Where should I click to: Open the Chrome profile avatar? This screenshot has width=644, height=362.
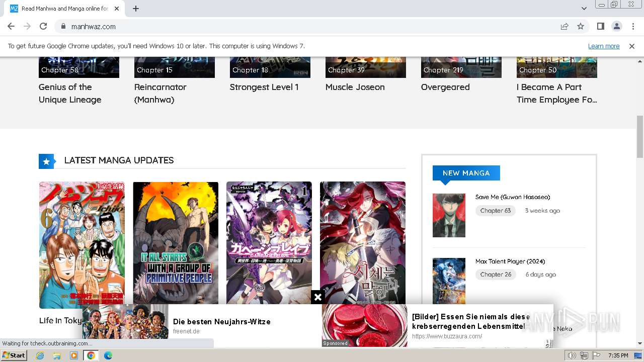(617, 26)
